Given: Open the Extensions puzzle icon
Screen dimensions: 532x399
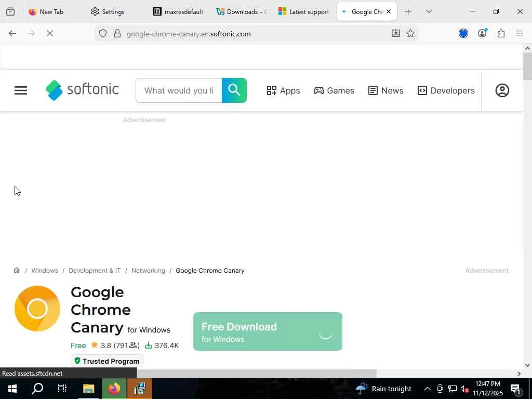Looking at the screenshot, I should (x=501, y=33).
